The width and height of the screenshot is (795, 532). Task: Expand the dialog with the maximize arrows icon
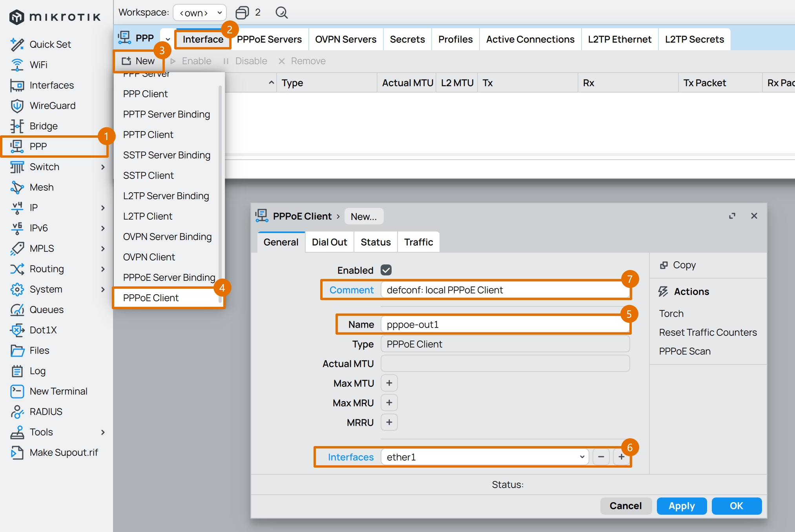pos(732,216)
